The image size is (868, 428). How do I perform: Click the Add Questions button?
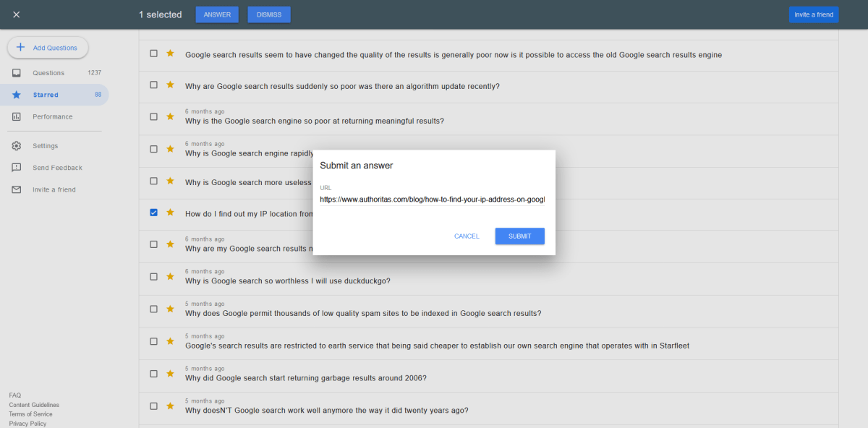48,48
